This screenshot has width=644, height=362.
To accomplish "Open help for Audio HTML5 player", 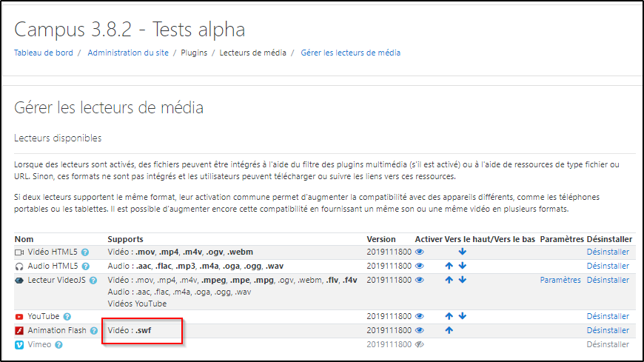I will tap(84, 266).
